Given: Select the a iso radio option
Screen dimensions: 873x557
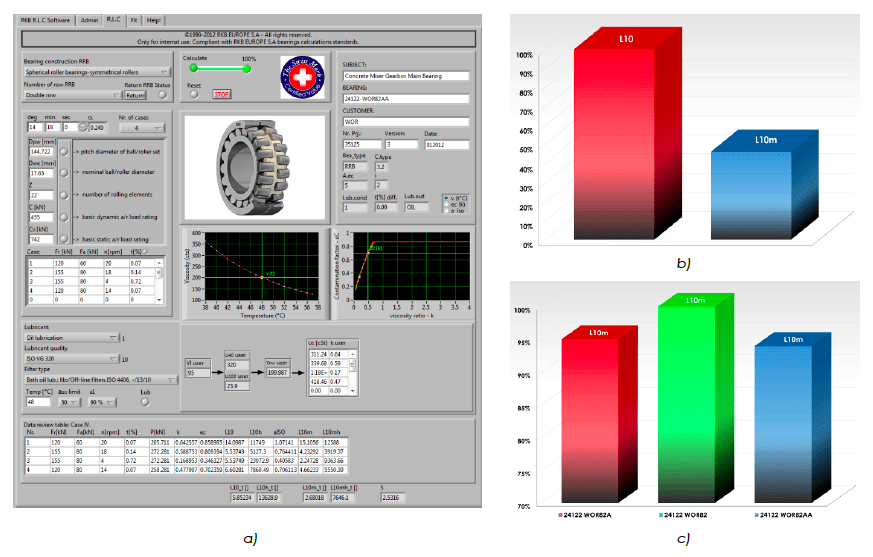Looking at the screenshot, I should (445, 211).
